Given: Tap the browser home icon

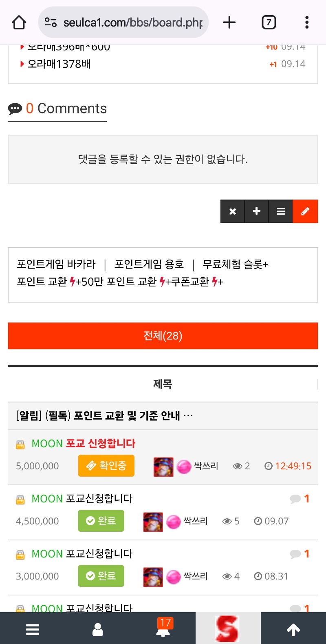Looking at the screenshot, I should (19, 22).
